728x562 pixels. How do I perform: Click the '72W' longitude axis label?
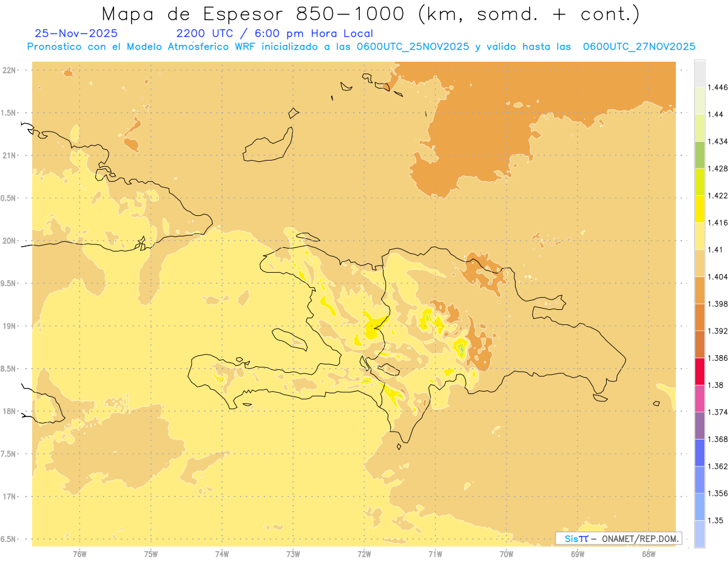point(364,554)
